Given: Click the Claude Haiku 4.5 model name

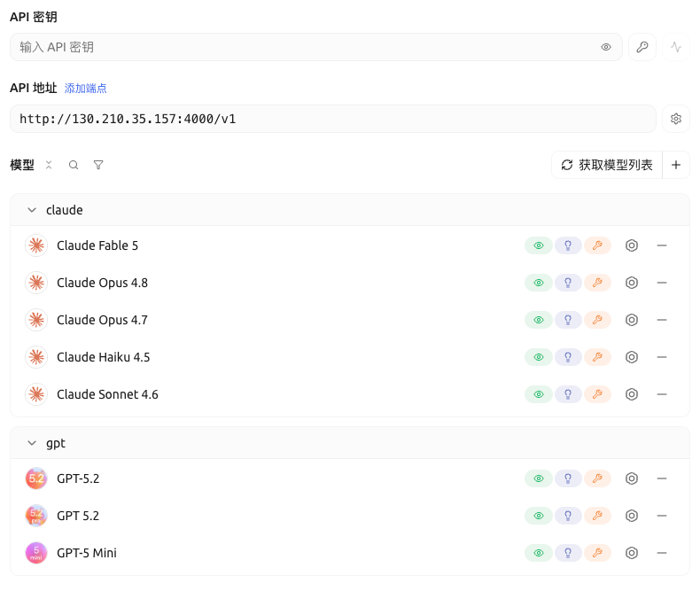Looking at the screenshot, I should point(103,357).
